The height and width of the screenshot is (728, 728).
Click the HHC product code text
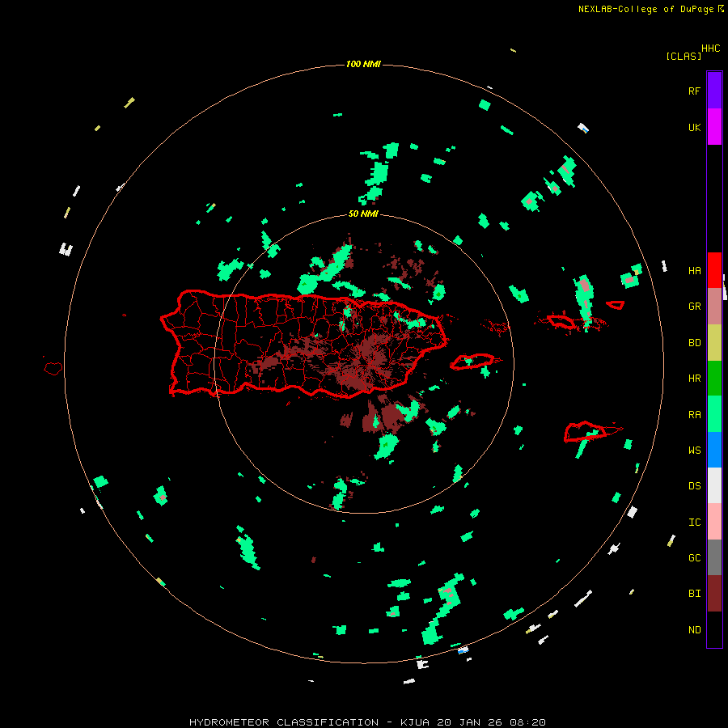tap(710, 49)
